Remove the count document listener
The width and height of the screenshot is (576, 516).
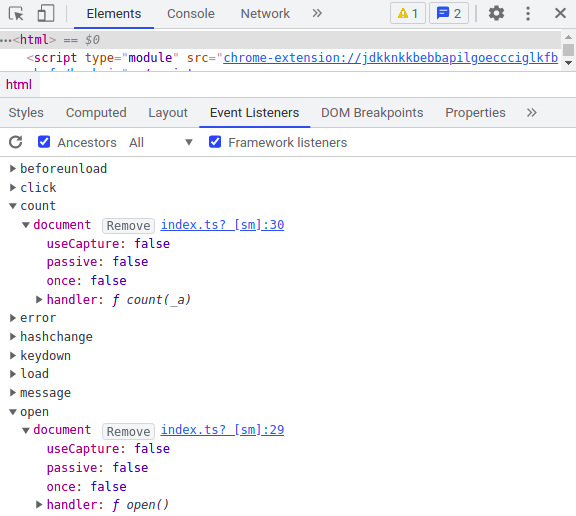coord(129,225)
